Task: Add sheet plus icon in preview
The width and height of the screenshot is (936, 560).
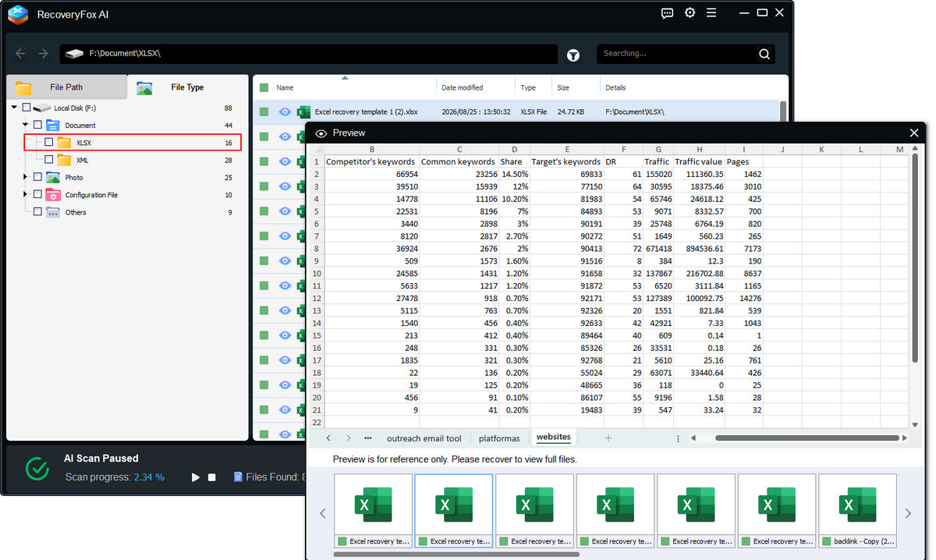Action: [608, 438]
